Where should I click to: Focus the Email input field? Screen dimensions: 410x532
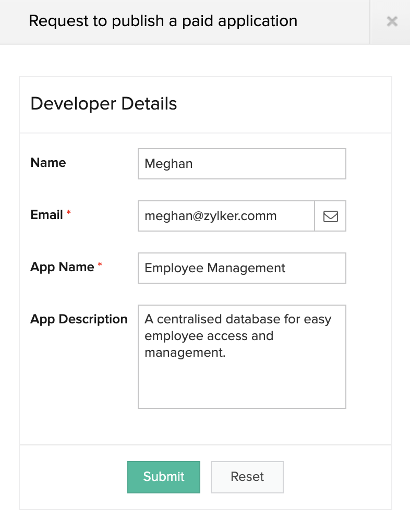point(226,216)
